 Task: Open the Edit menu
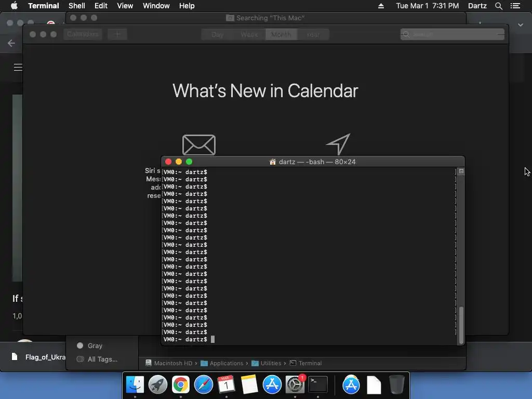[x=101, y=6]
